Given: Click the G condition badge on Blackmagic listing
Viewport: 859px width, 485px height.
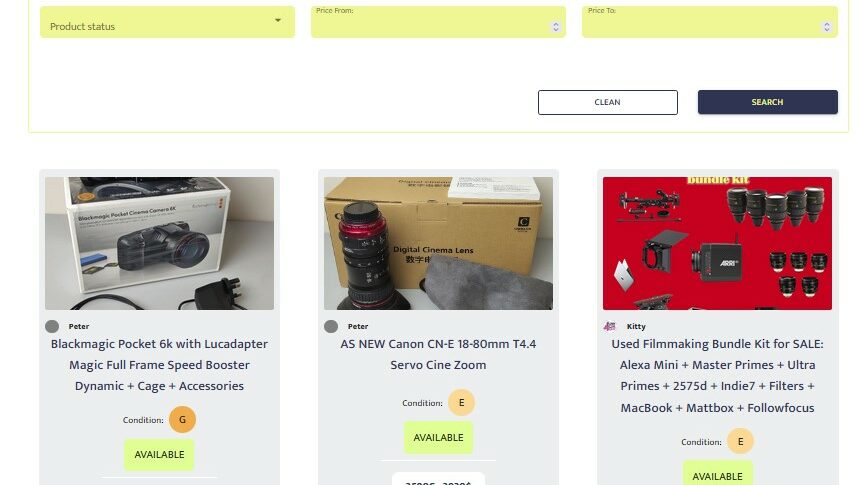Looking at the screenshot, I should 182,420.
